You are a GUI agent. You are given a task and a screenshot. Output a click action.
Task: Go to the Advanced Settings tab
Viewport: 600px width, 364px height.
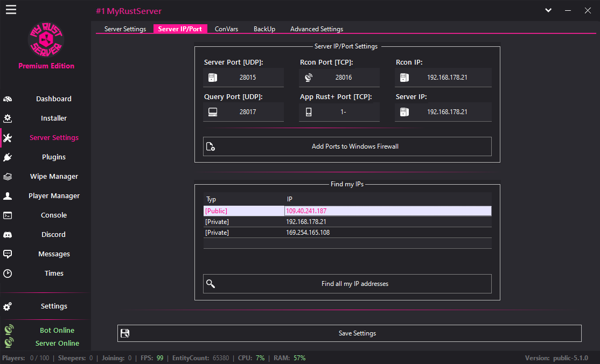tap(317, 29)
